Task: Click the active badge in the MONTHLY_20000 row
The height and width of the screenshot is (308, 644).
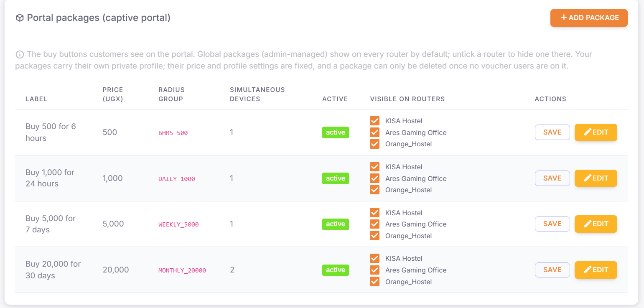Action: pyautogui.click(x=336, y=270)
